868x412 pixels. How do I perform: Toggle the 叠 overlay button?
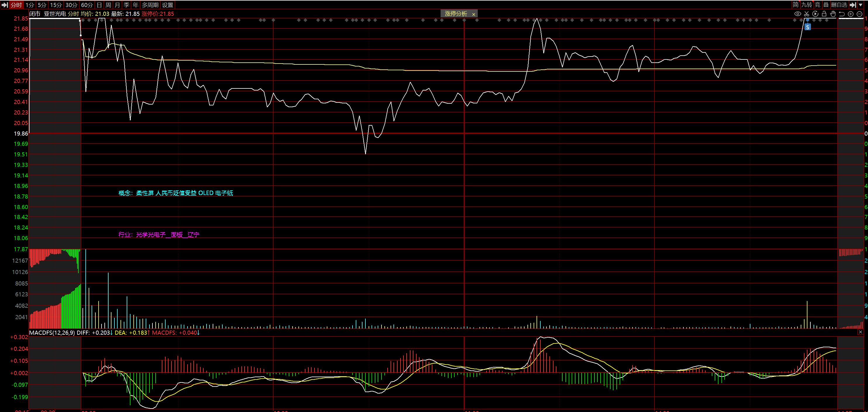(826, 5)
